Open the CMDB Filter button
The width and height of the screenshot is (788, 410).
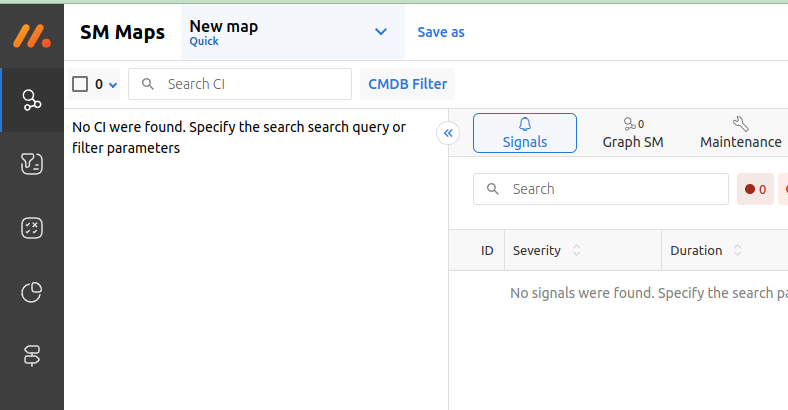point(408,84)
